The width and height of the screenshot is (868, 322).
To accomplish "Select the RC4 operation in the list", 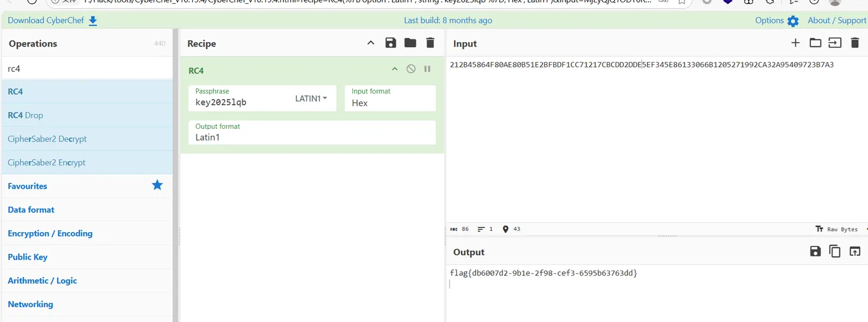I will click(x=86, y=92).
